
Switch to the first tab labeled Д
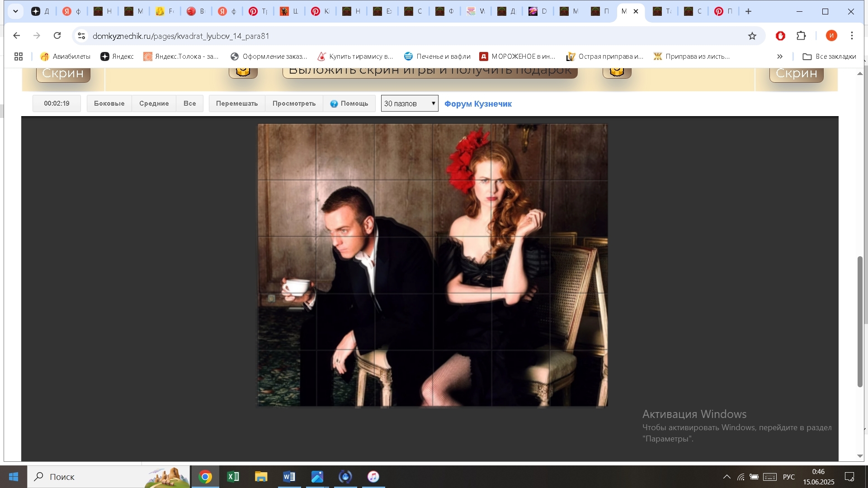tap(40, 11)
